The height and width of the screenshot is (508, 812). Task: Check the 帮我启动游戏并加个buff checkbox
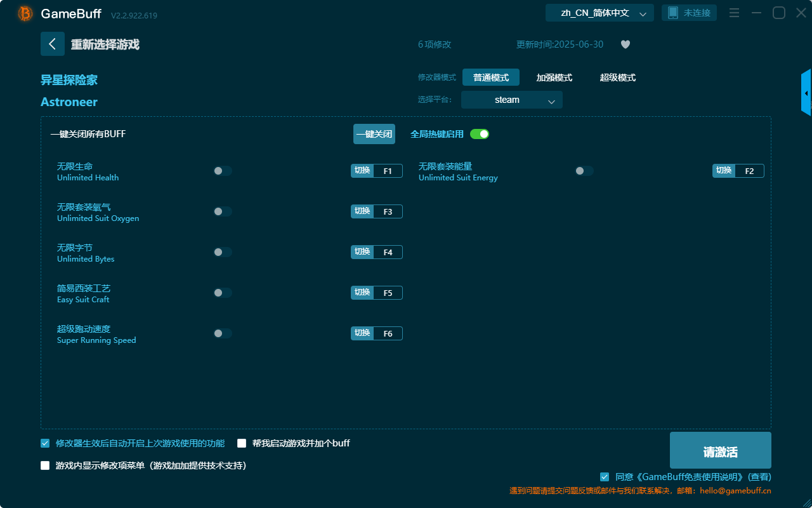241,443
